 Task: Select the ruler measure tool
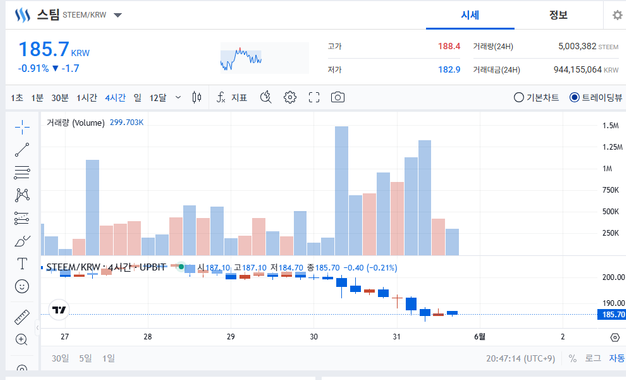click(x=22, y=317)
